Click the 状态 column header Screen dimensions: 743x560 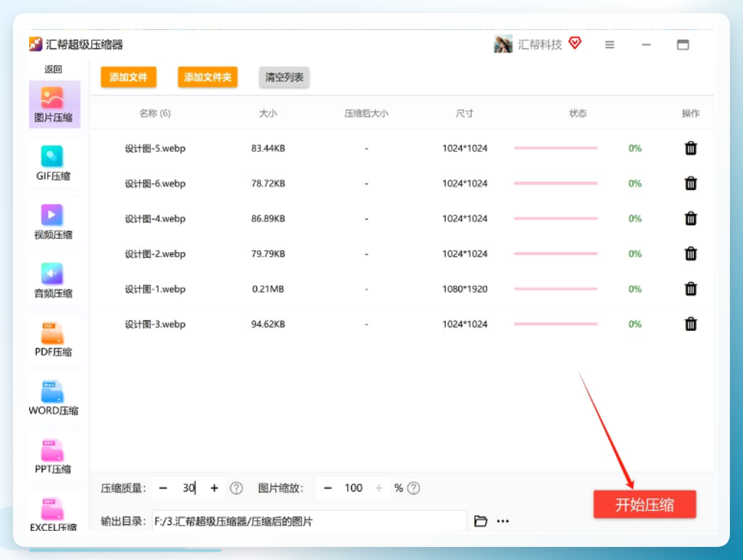tap(578, 113)
